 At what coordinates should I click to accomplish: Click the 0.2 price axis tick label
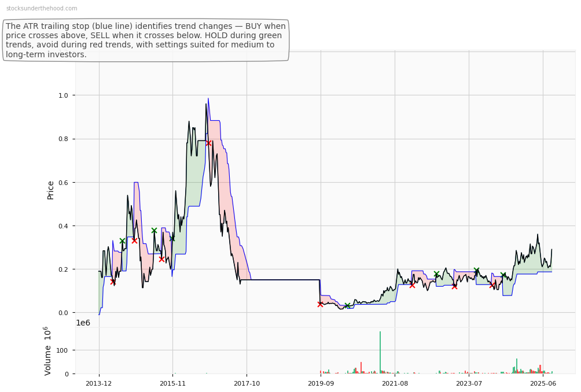click(63, 269)
